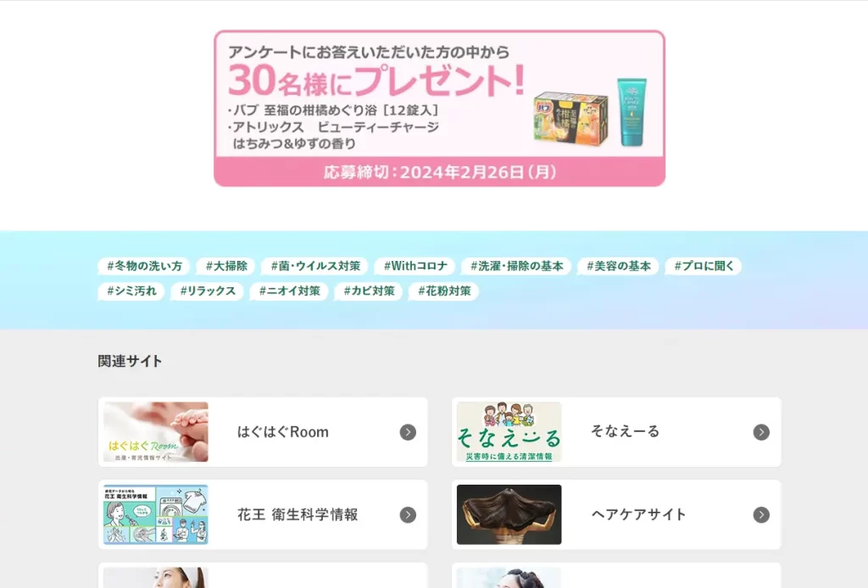This screenshot has height=588, width=868.
Task: Open the そなえーる family illustration thumbnail
Action: (x=509, y=432)
